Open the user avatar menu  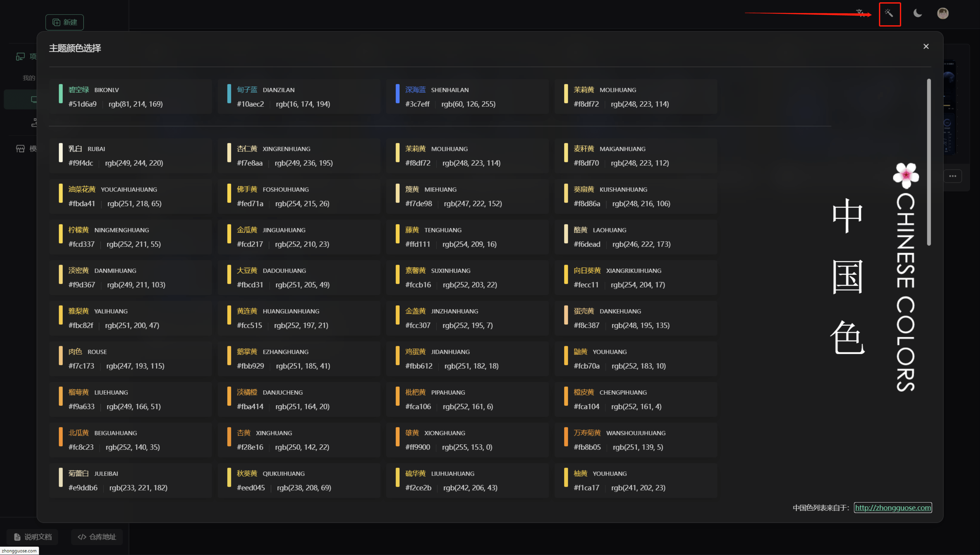coord(943,13)
